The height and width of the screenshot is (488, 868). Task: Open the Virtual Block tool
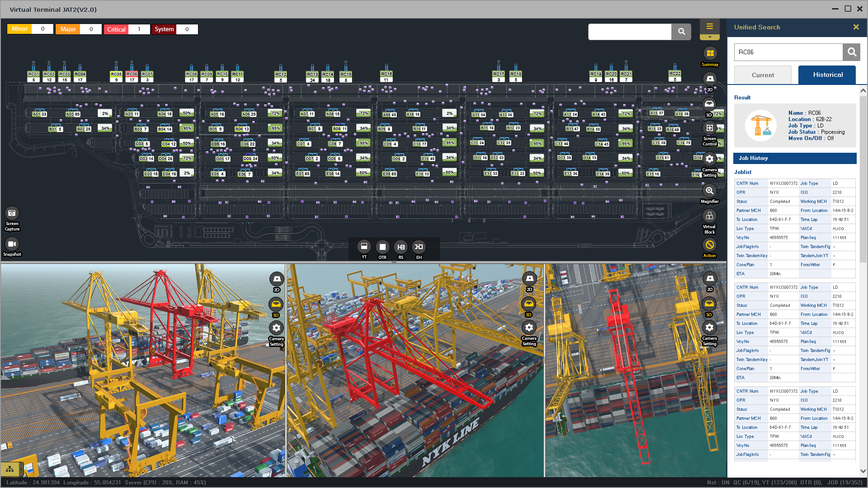click(709, 216)
